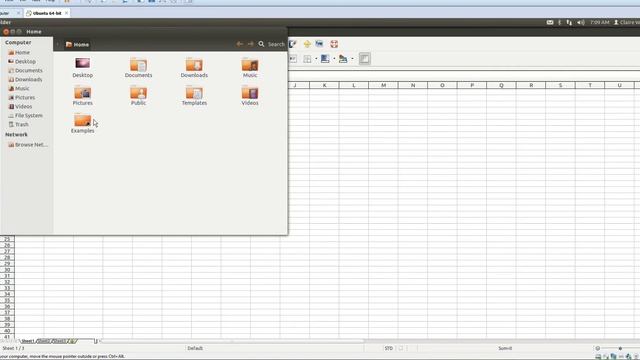Screen dimensions: 640x360
Task: Close the Home file manager window
Action: pos(6,31)
